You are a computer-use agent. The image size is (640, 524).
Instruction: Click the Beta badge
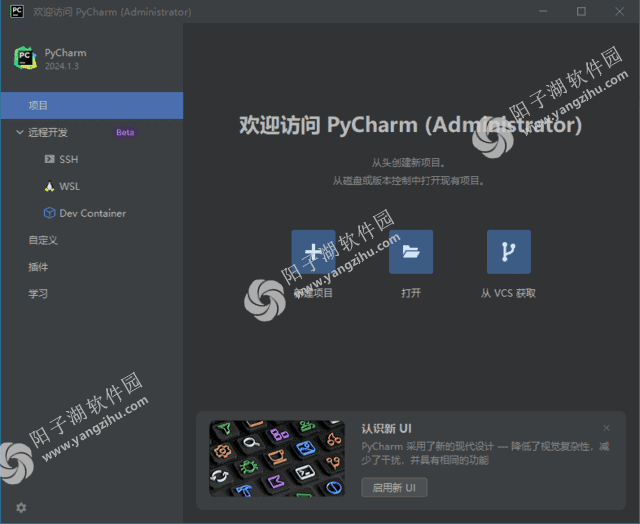coord(125,132)
